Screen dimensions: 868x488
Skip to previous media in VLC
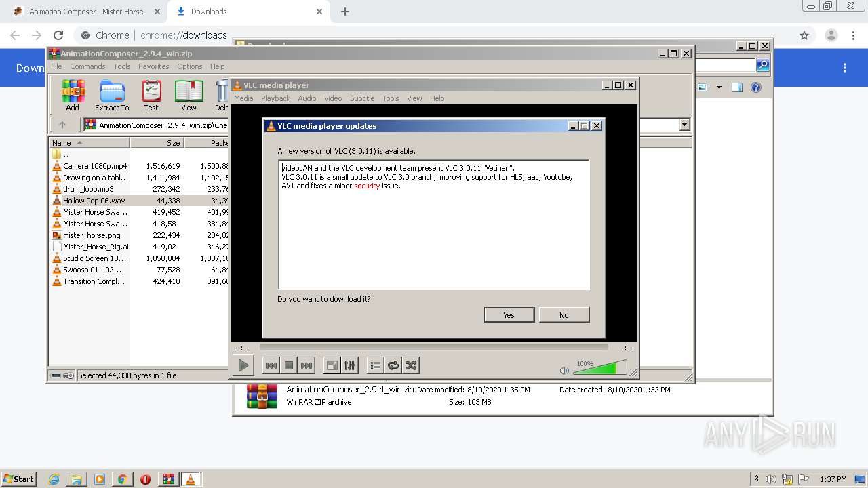pyautogui.click(x=271, y=365)
